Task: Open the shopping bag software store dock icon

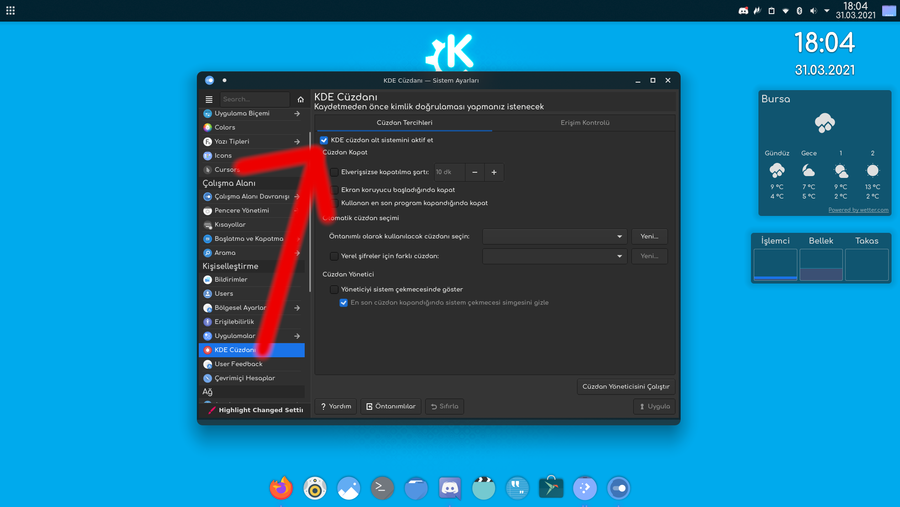Action: (x=551, y=488)
